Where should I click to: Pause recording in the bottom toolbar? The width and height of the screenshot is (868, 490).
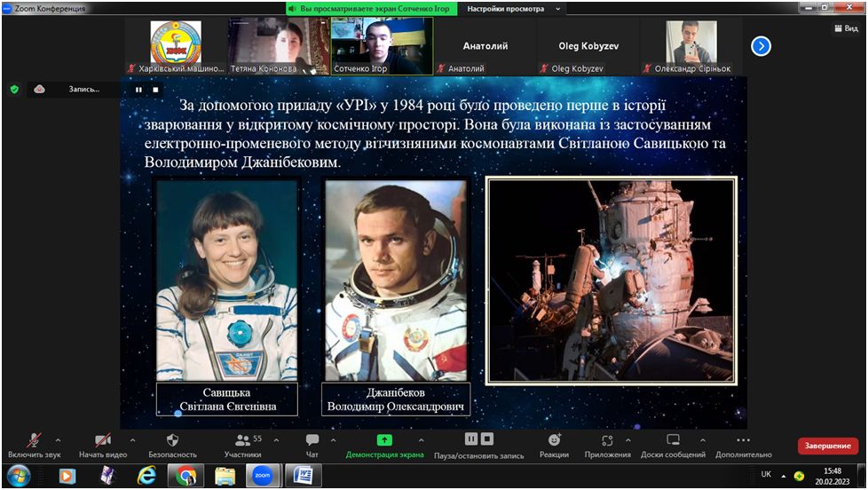click(471, 439)
